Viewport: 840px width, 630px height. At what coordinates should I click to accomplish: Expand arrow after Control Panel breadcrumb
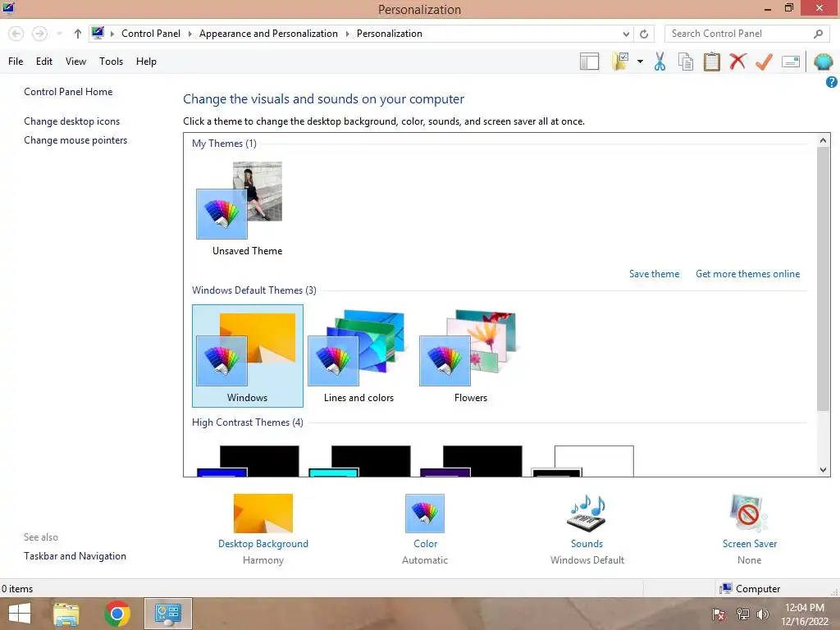coord(189,34)
